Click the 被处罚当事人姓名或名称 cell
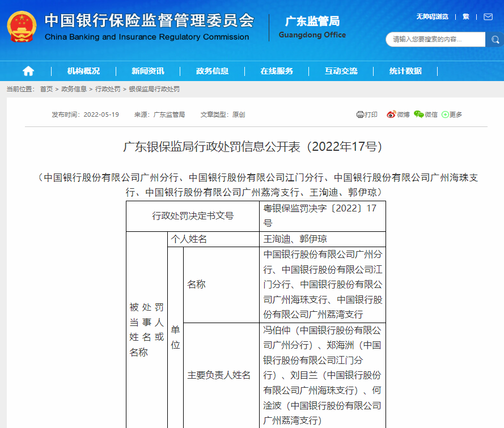Image resolution: width=504 pixels, height=428 pixels. coord(147,330)
